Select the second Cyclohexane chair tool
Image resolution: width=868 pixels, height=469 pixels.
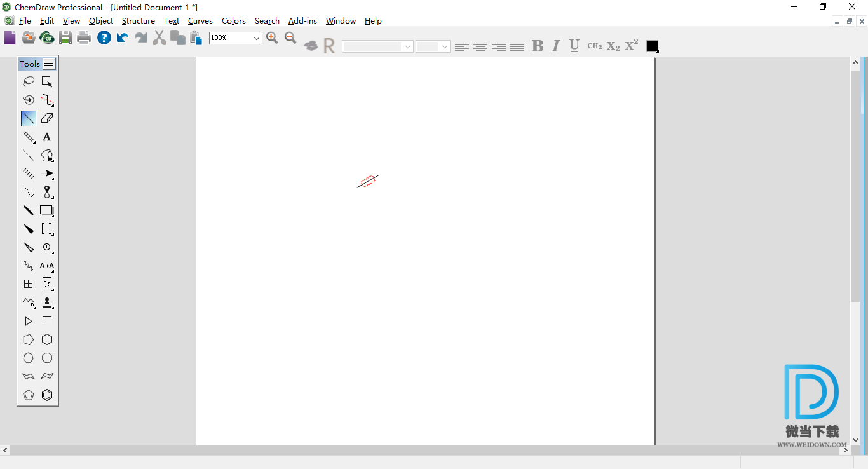click(x=47, y=376)
